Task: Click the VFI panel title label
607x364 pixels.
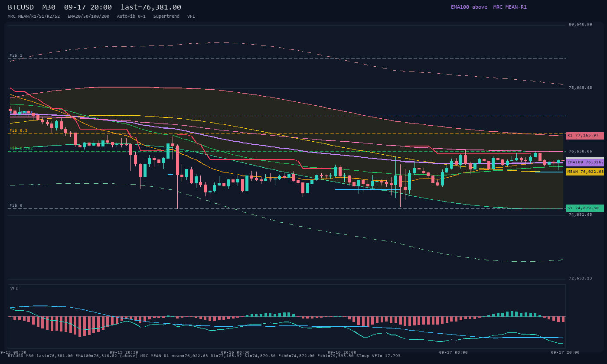Action: pos(14,288)
